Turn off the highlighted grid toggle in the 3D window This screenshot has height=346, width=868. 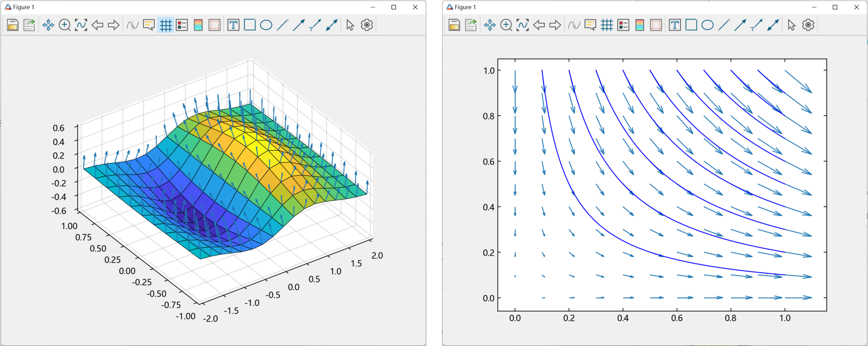coord(165,25)
